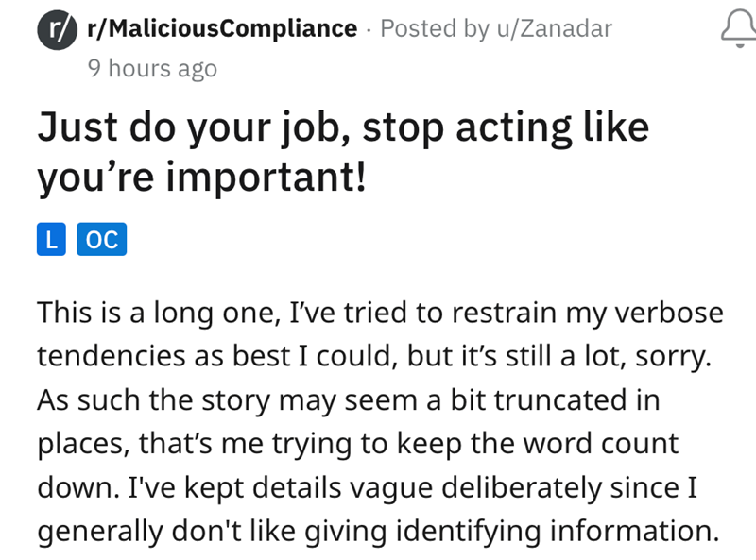Open the r/MaliciousCompliance subreddit link
The image size is (756, 560).
221,29
